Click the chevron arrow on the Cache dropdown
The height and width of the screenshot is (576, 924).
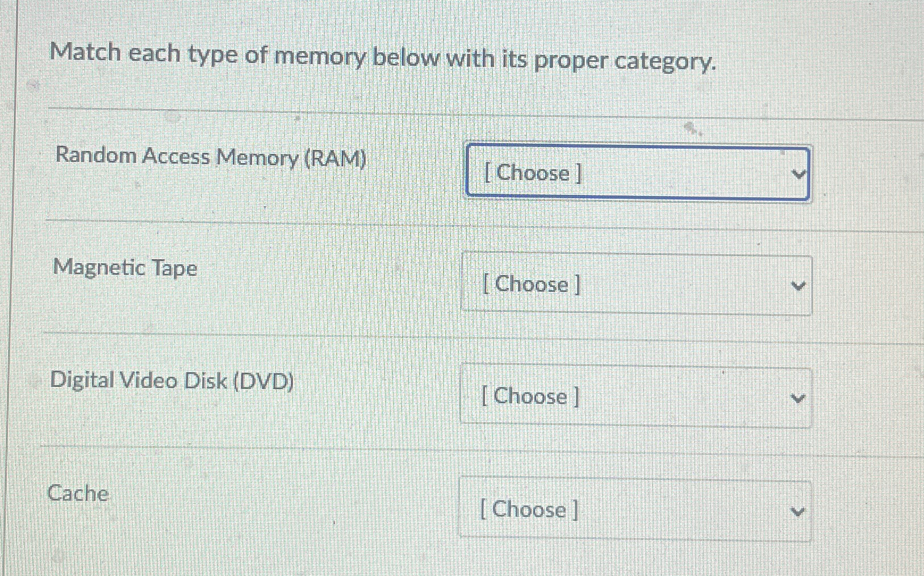point(797,510)
